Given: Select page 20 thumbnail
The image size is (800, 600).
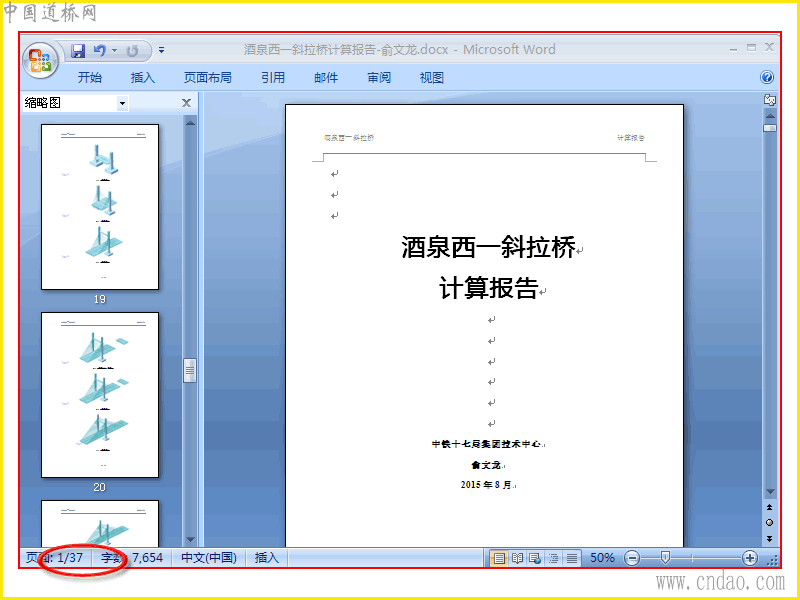Looking at the screenshot, I should tap(100, 395).
